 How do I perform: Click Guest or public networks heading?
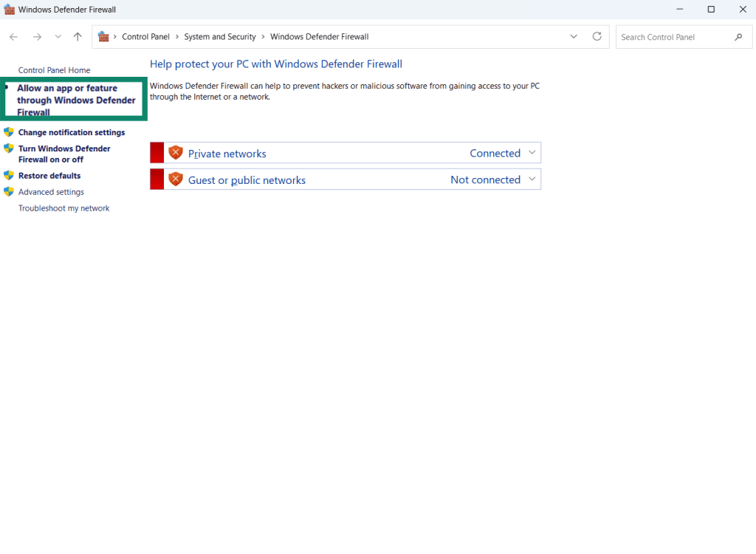pos(247,180)
